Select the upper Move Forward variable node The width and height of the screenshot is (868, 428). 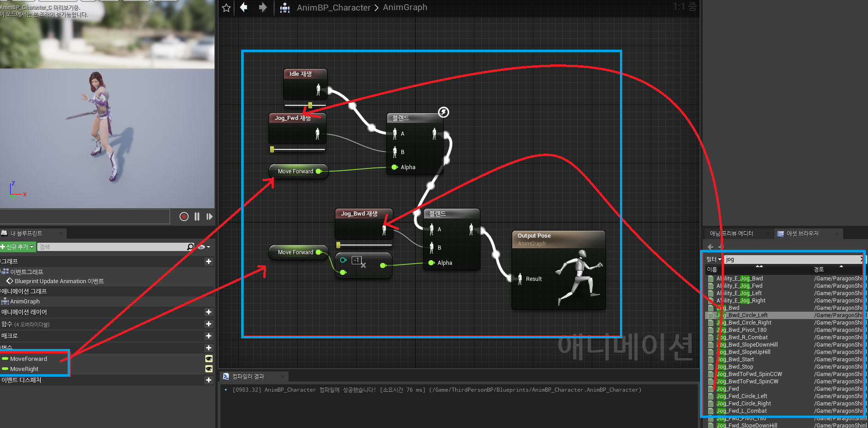pos(299,171)
